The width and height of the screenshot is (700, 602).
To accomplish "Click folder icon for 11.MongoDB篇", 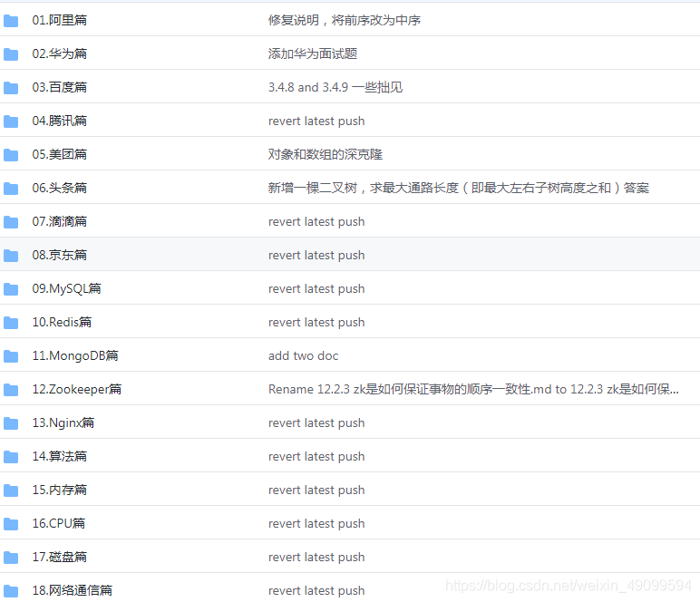I will tap(11, 356).
